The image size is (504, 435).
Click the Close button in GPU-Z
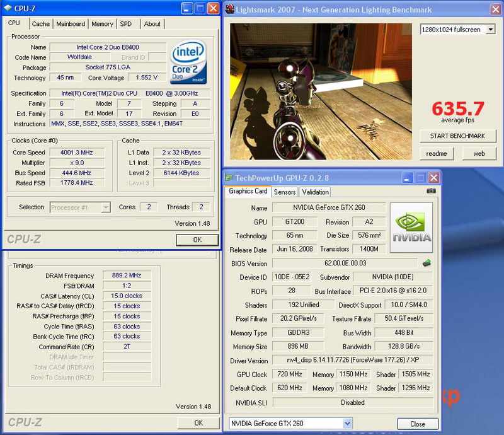click(418, 424)
